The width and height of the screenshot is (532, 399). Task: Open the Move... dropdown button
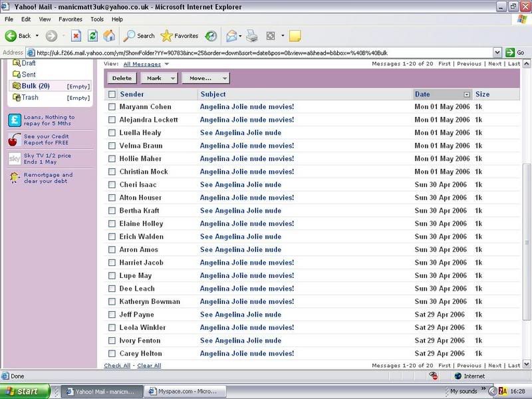[205, 78]
